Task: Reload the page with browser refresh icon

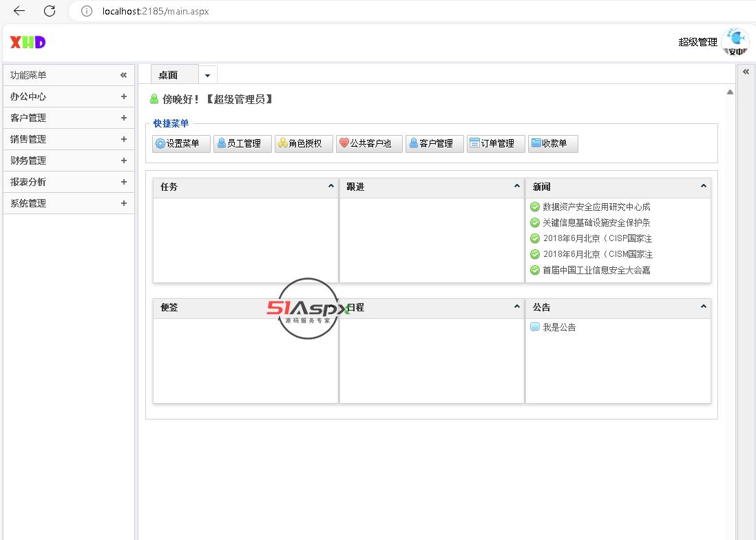Action: point(50,11)
